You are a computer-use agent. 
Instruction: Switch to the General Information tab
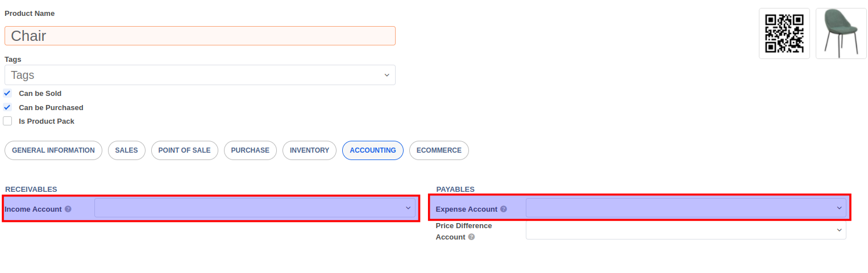pos(53,150)
